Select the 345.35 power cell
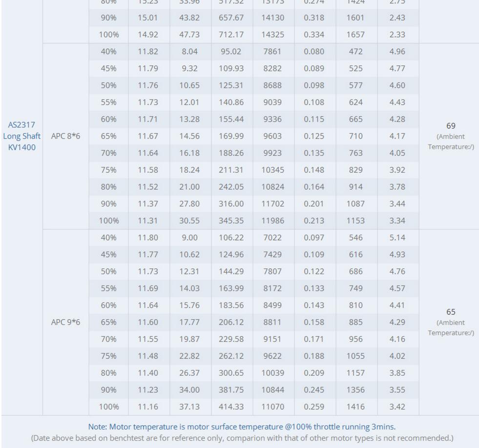Image resolution: width=479 pixels, height=448 pixels. (231, 220)
